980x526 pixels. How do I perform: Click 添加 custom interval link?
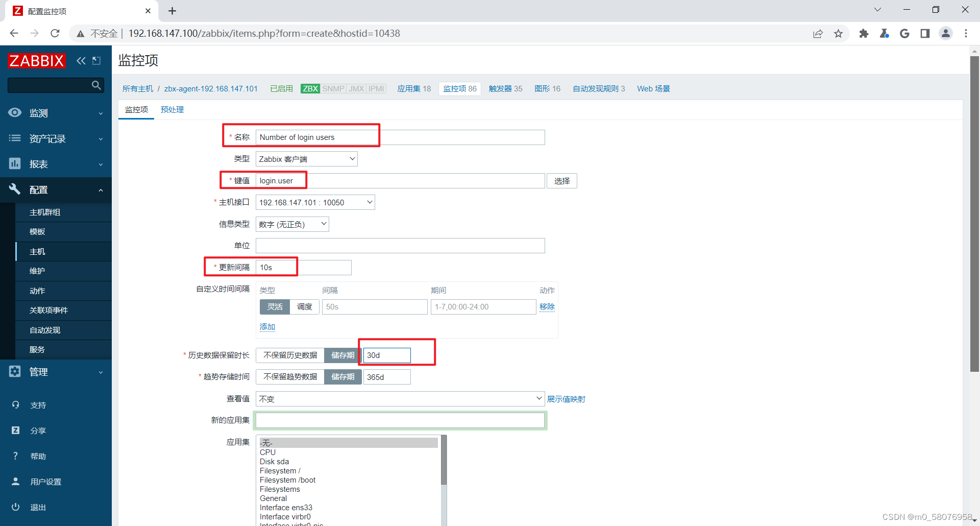267,327
